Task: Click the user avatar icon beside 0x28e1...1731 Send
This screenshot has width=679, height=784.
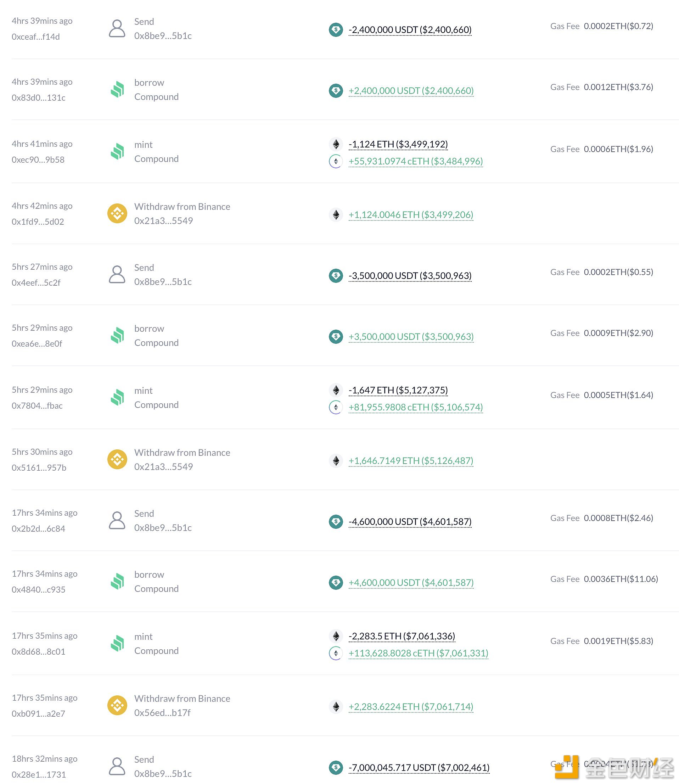Action: 117,766
